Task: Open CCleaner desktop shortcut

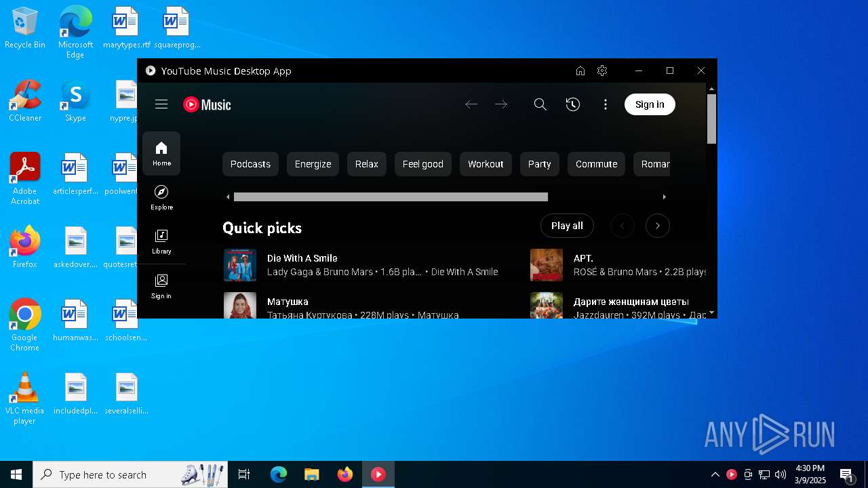Action: click(25, 100)
